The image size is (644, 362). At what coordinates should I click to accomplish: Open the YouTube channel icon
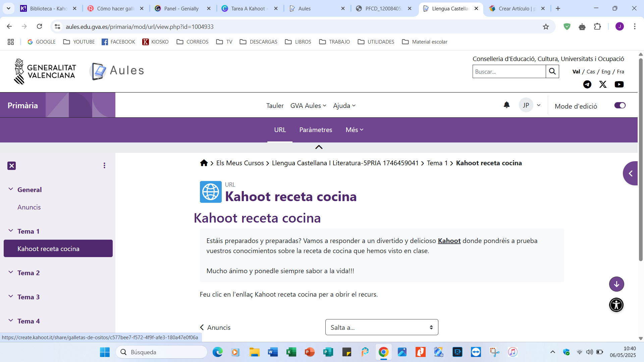coord(619,84)
